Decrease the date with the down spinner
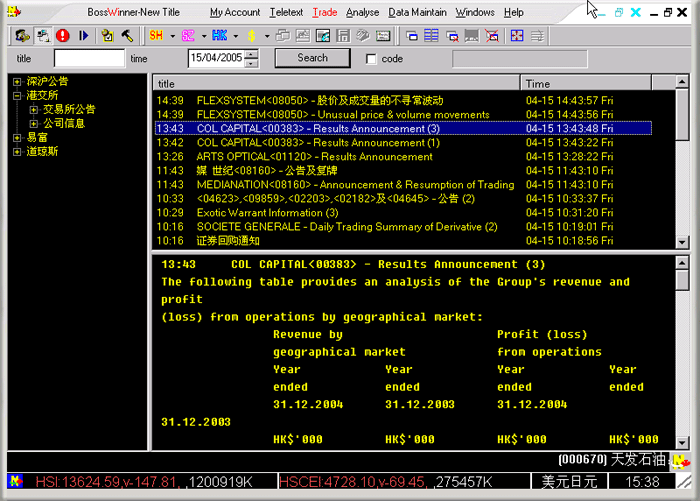The width and height of the screenshot is (700, 501). tap(252, 63)
